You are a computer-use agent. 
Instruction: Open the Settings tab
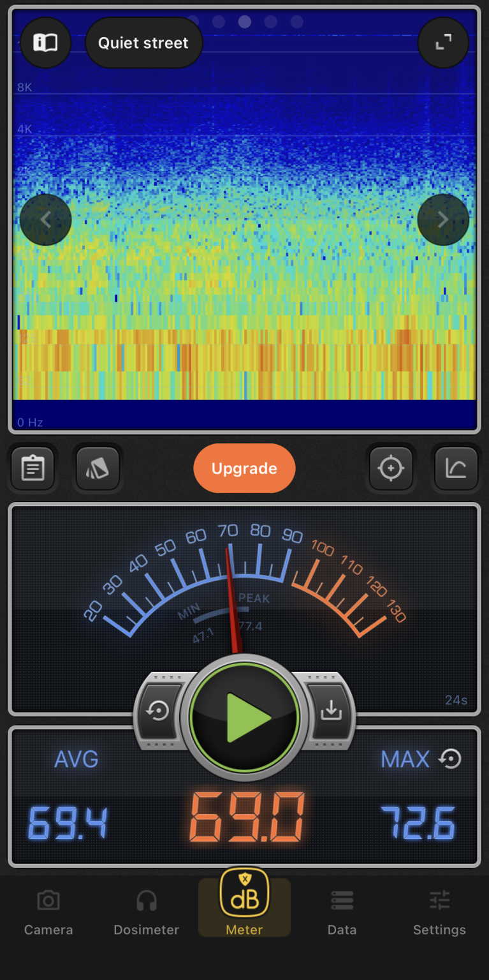[x=439, y=912]
